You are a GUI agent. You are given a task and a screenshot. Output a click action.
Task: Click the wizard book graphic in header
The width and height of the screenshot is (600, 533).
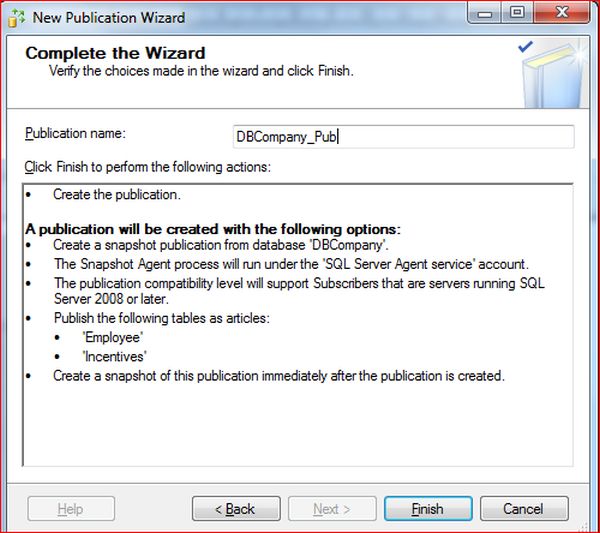(x=553, y=73)
